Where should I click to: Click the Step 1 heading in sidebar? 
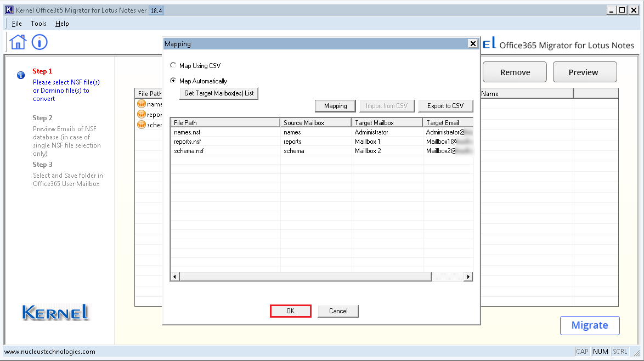pyautogui.click(x=42, y=71)
